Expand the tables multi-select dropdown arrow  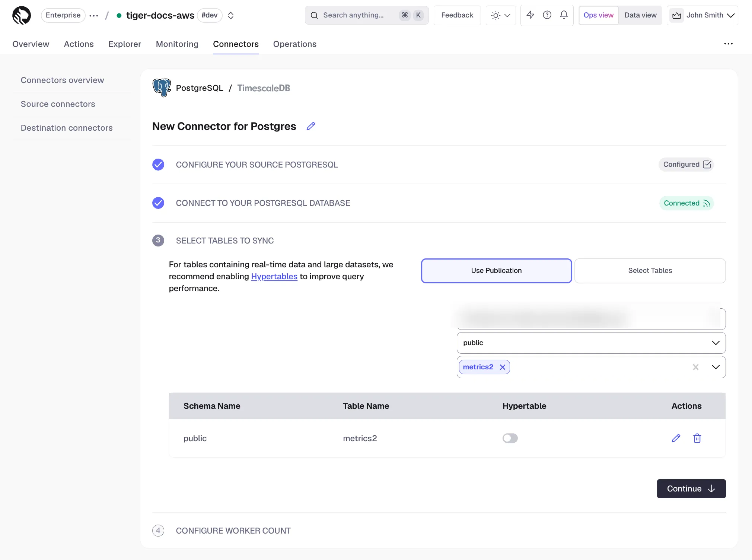pyautogui.click(x=716, y=367)
